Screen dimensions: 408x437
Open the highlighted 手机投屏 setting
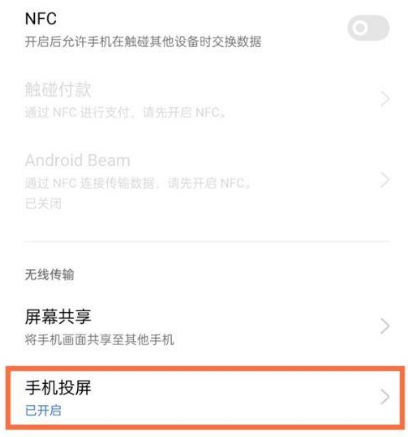click(205, 397)
